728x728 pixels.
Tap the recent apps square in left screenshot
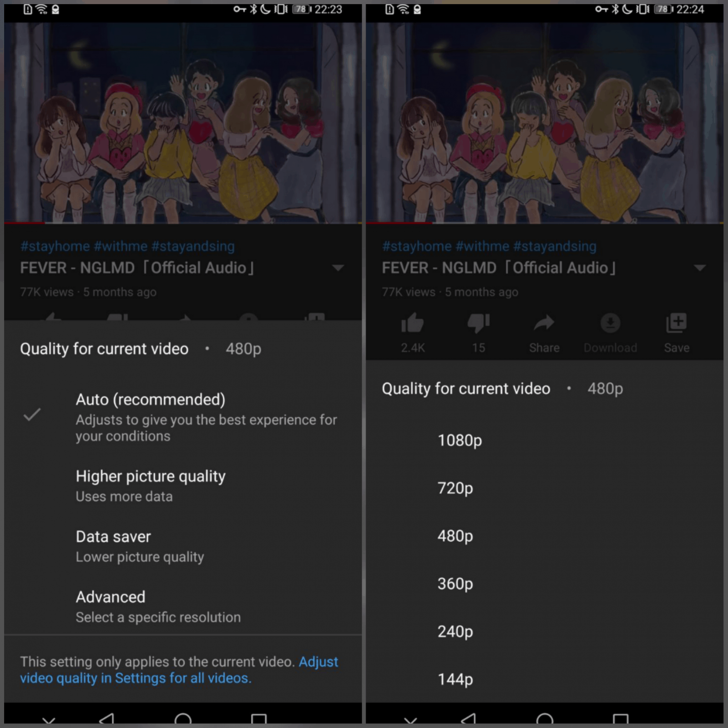(x=259, y=718)
